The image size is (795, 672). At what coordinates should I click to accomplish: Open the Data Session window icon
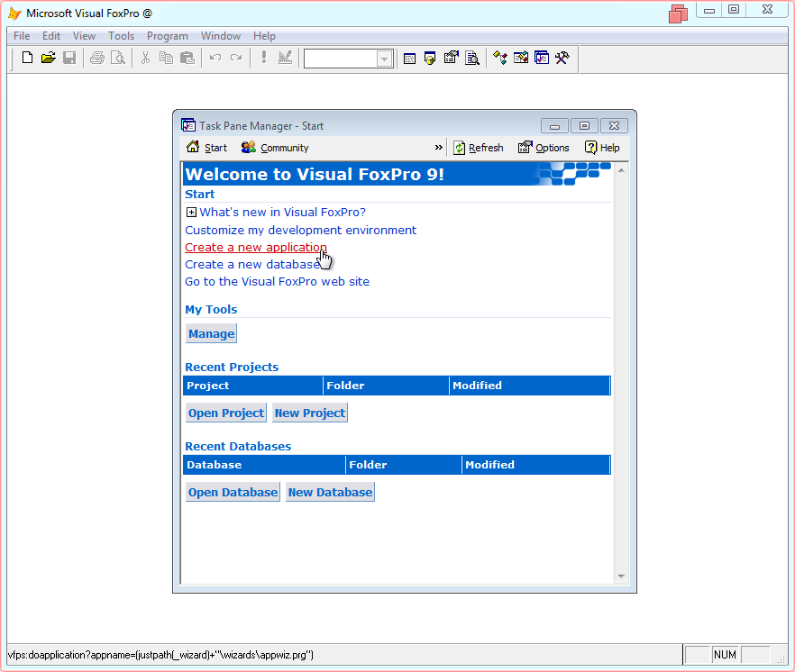[x=430, y=59]
